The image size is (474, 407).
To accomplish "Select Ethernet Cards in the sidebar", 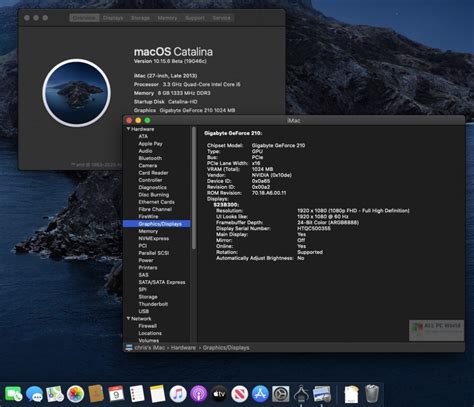I will [x=156, y=202].
